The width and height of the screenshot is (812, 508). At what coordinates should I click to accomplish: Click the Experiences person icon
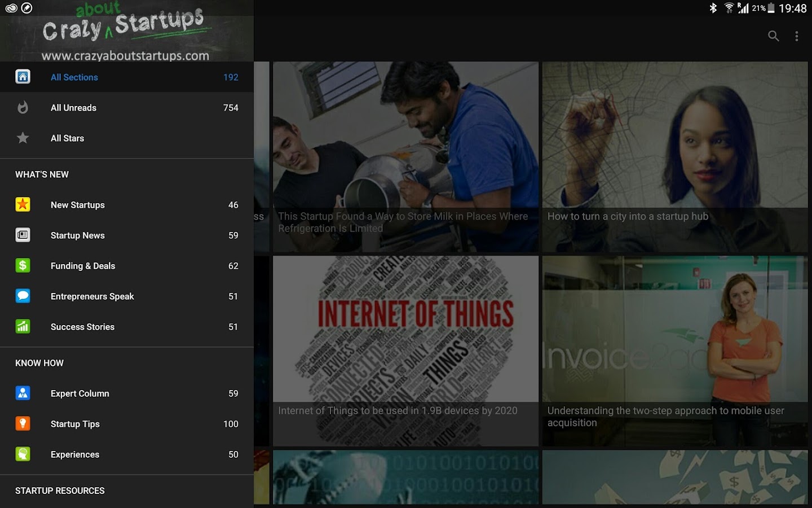click(23, 454)
